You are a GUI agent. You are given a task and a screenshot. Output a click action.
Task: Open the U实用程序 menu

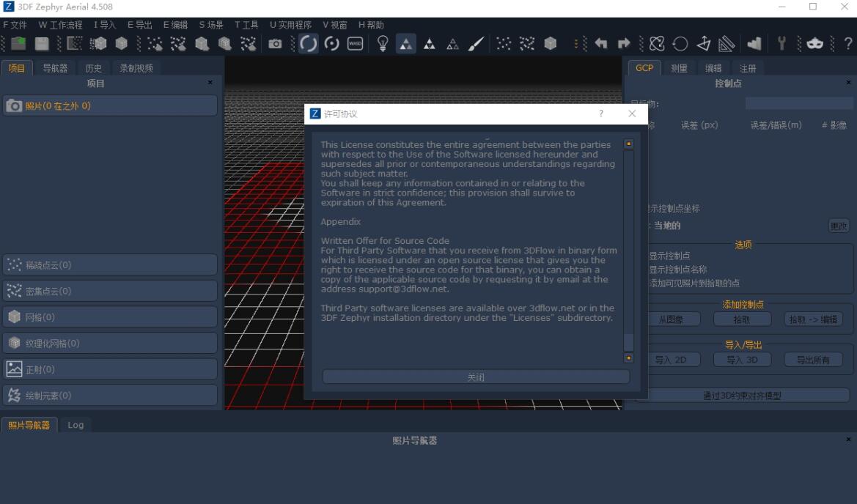pyautogui.click(x=290, y=25)
